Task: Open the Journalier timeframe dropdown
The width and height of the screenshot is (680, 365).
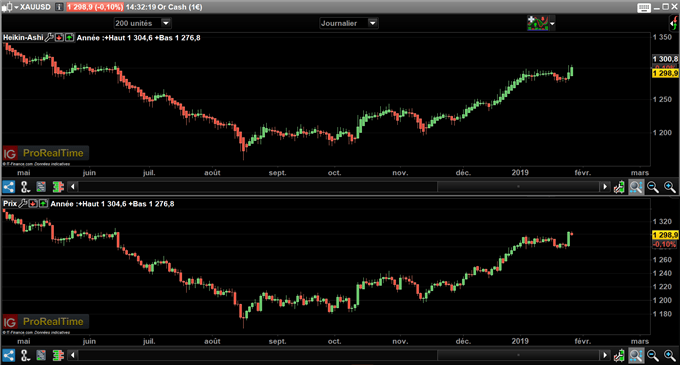Action: click(373, 23)
